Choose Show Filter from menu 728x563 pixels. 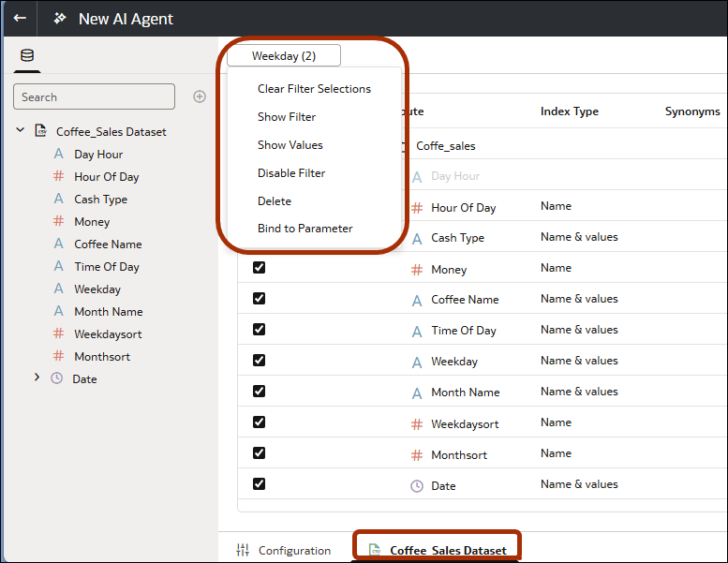tap(287, 117)
